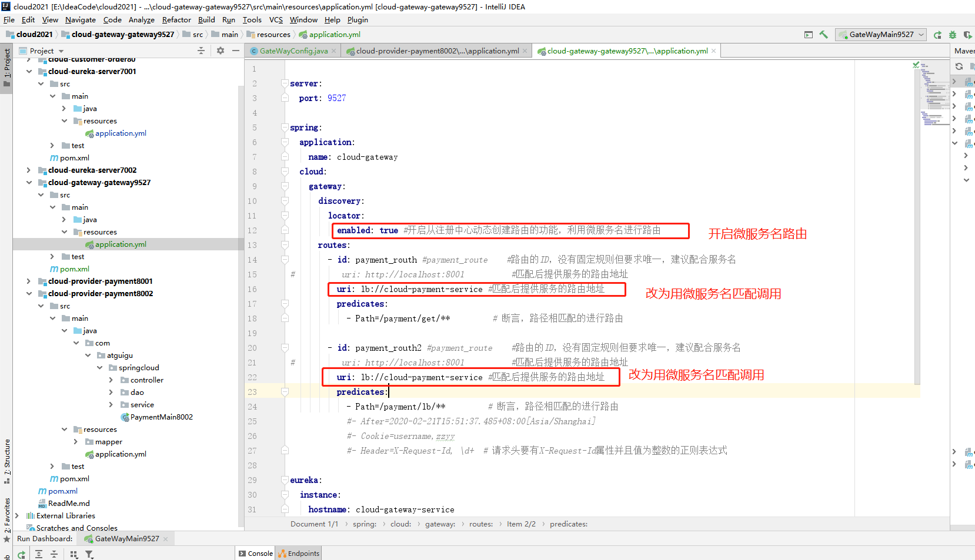Reimport Maven projects with refresh icon

tap(959, 66)
